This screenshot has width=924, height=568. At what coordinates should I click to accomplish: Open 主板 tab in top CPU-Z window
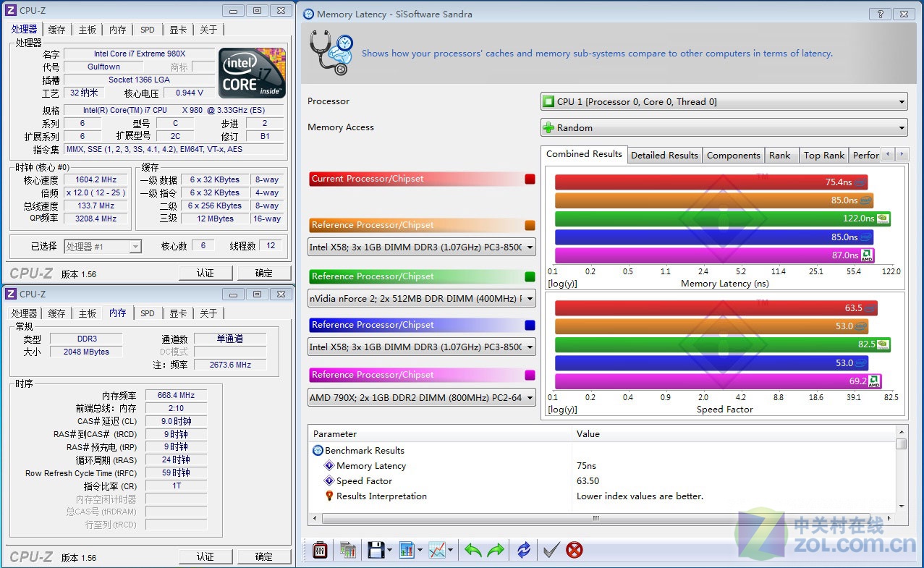point(88,30)
